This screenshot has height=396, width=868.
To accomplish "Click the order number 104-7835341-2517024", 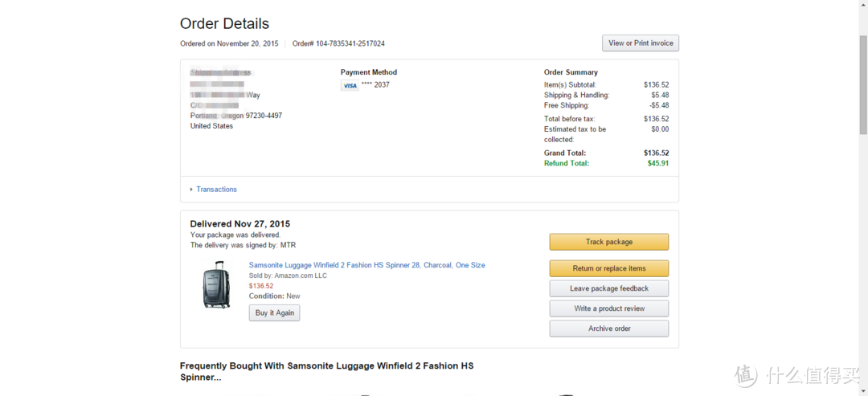I will (x=350, y=43).
